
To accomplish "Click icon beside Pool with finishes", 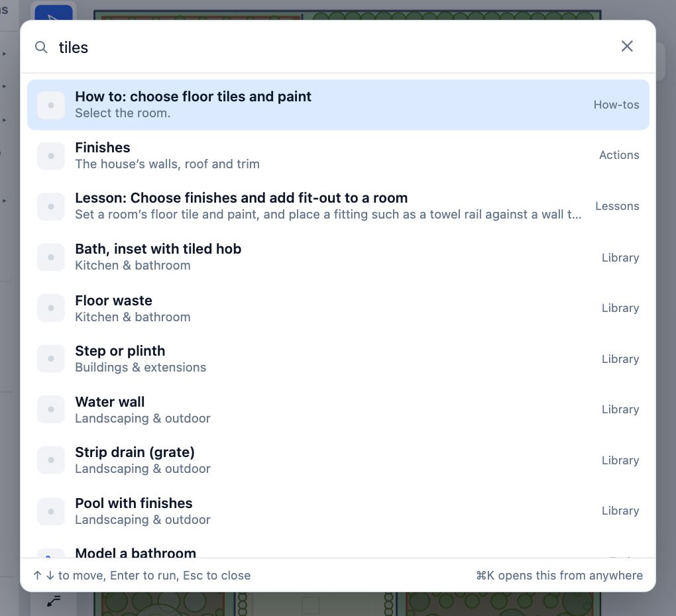I will (x=51, y=511).
